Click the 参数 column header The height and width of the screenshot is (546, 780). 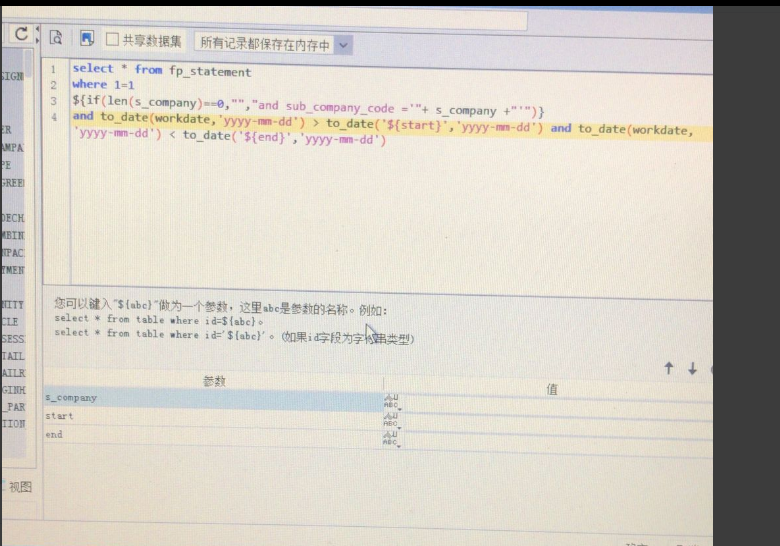[x=214, y=381]
